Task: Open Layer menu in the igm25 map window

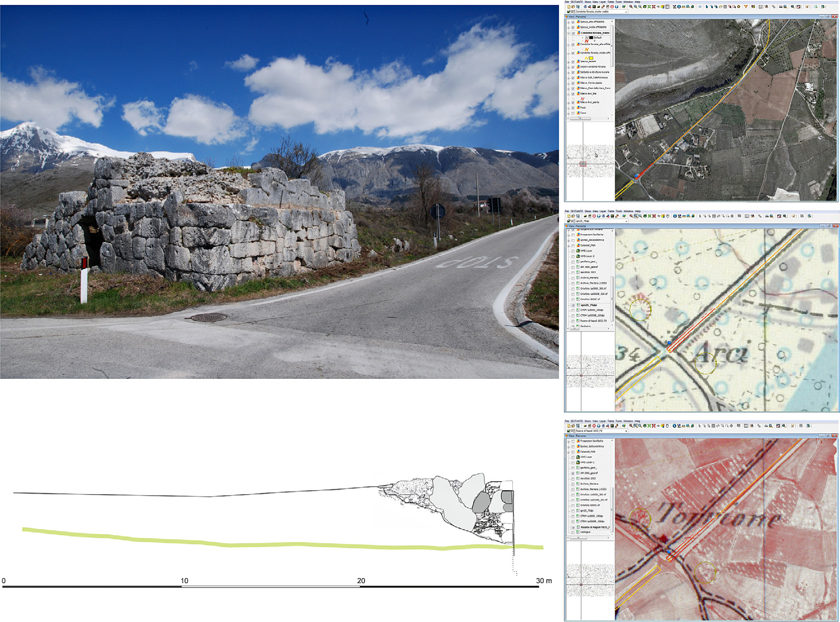Action: click(x=603, y=211)
